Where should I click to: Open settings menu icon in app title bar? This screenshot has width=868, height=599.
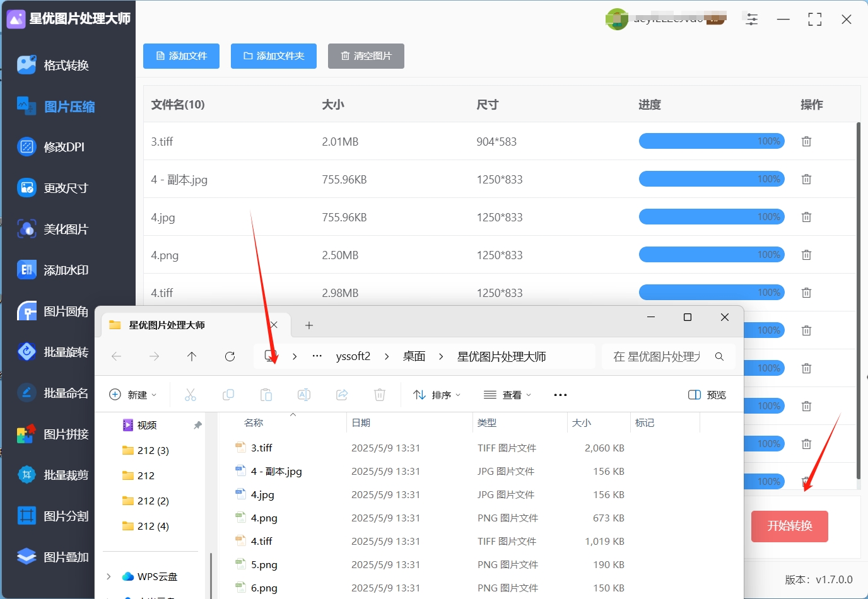click(752, 19)
